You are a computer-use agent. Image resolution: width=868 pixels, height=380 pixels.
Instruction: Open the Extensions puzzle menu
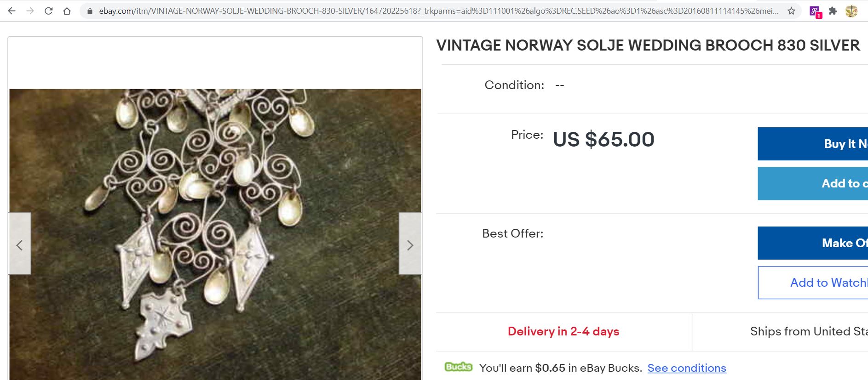click(833, 11)
